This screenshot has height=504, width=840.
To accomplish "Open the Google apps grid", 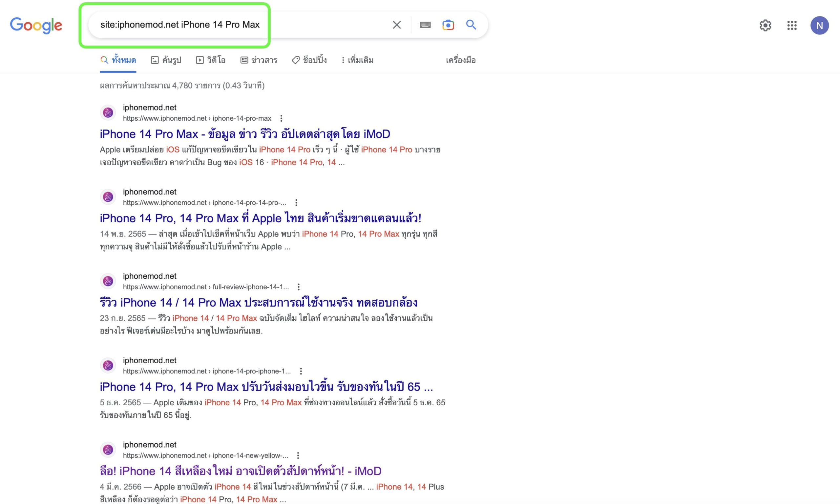I will coord(792,26).
